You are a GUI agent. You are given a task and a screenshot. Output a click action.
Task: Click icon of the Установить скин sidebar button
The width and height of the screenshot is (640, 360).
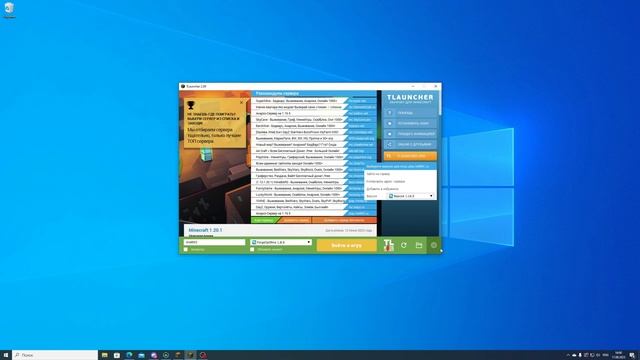[x=390, y=123]
